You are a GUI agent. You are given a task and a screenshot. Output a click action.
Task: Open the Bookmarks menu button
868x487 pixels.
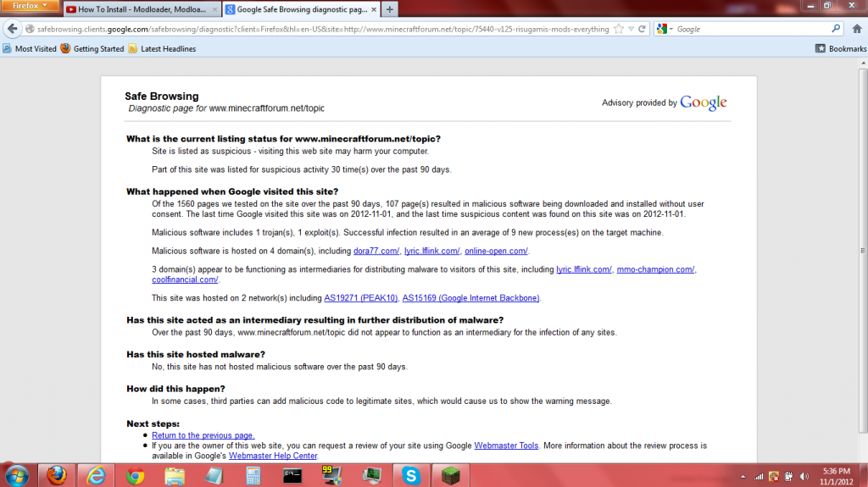[841, 49]
